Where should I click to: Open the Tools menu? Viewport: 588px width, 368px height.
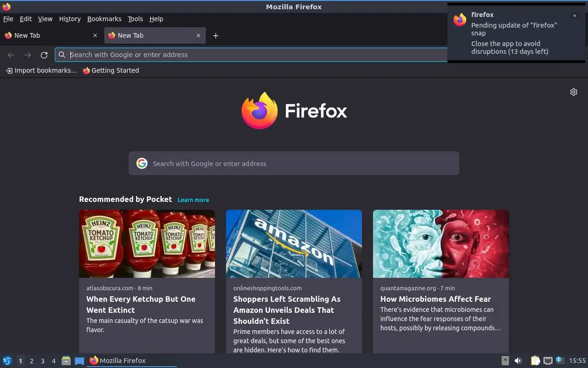[136, 19]
